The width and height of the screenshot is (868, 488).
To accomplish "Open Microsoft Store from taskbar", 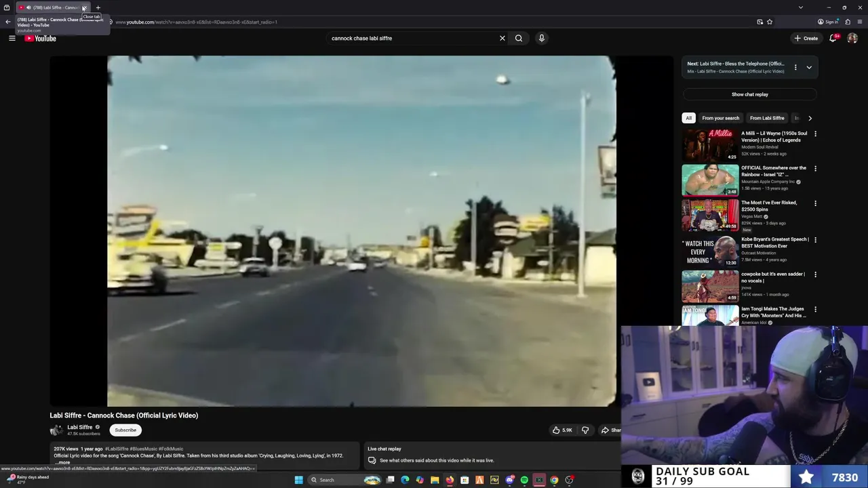I will click(465, 480).
